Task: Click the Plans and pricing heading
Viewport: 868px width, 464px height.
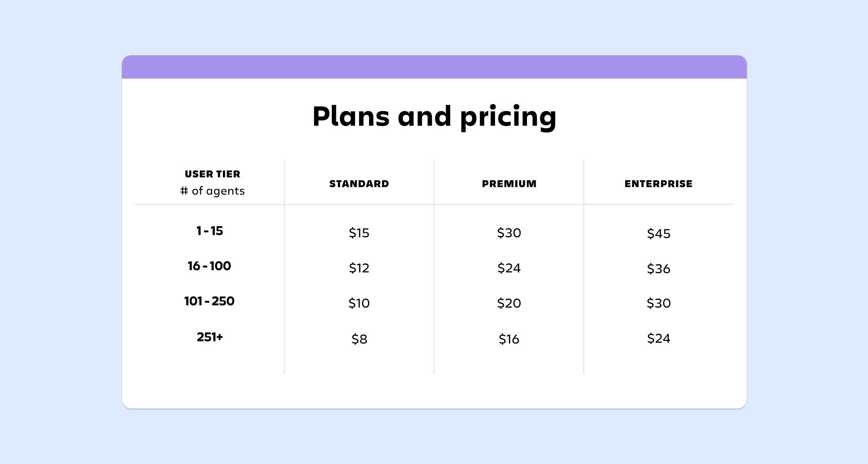Action: coord(434,117)
